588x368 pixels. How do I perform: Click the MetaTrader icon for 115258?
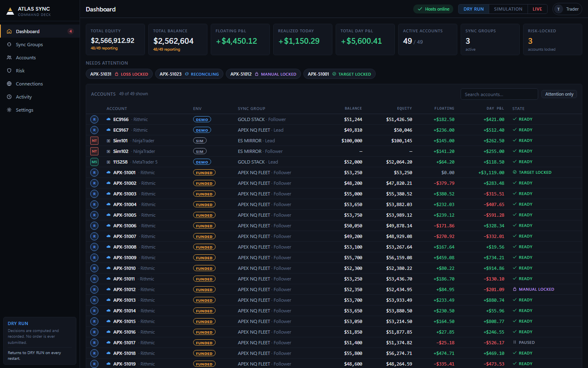94,162
